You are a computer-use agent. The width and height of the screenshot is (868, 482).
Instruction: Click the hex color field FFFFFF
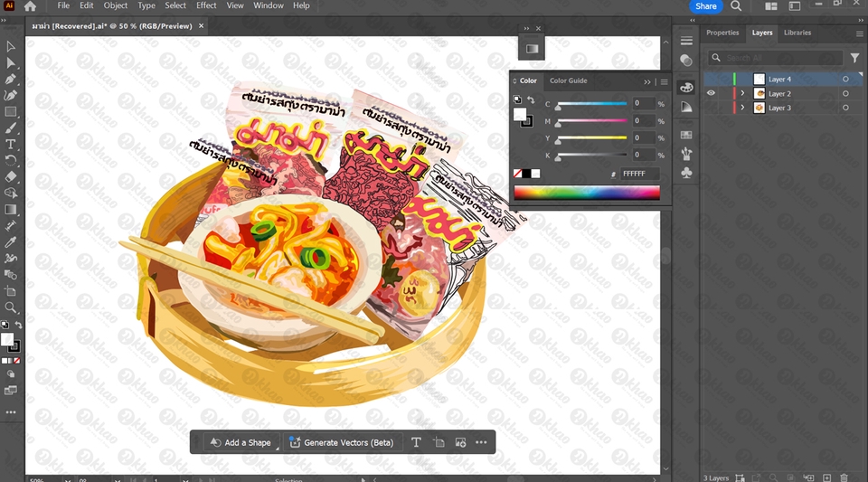(x=640, y=174)
